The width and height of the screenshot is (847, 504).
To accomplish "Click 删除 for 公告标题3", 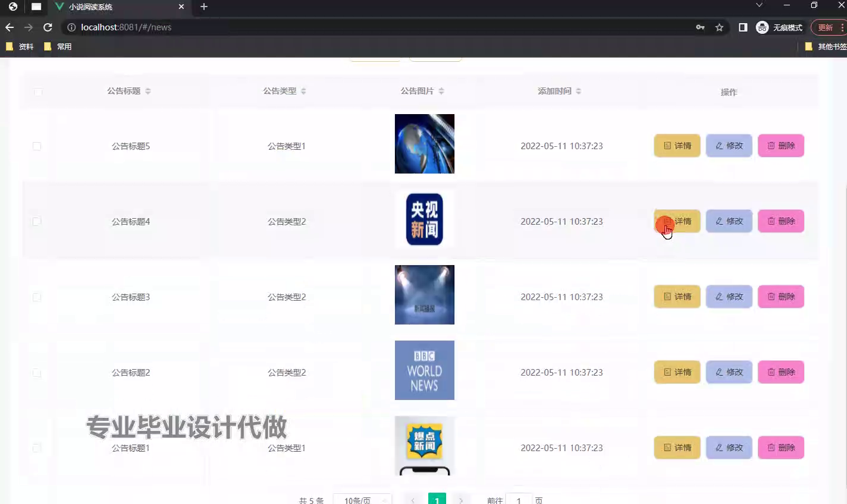I will coord(781,297).
